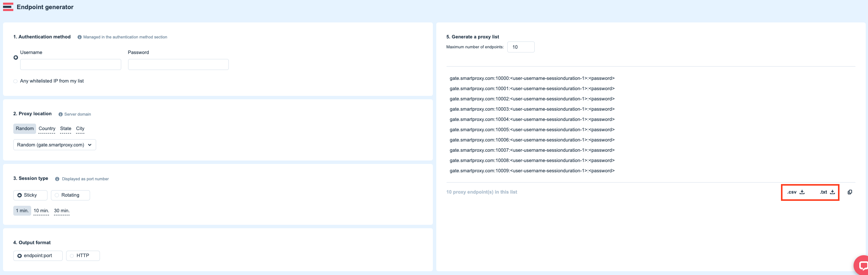Switch to Random location tab
Image resolution: width=868 pixels, height=275 pixels.
click(x=25, y=129)
